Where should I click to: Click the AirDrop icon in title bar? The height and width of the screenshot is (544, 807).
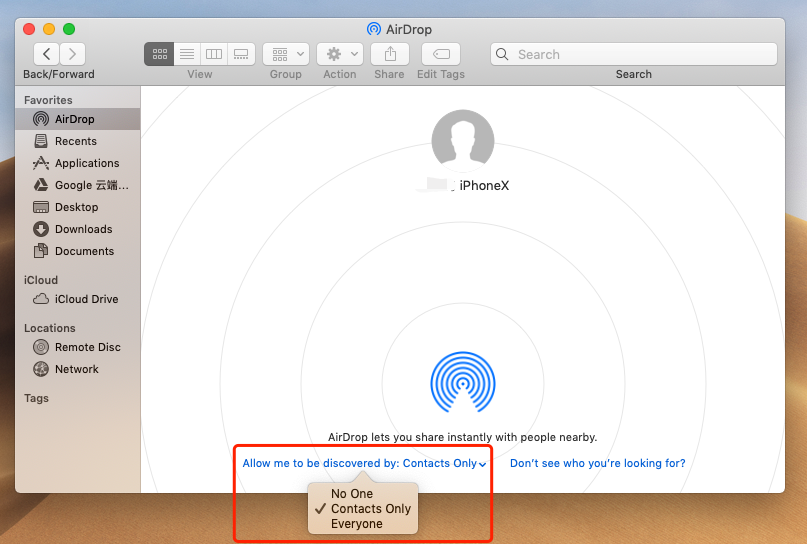click(x=374, y=29)
